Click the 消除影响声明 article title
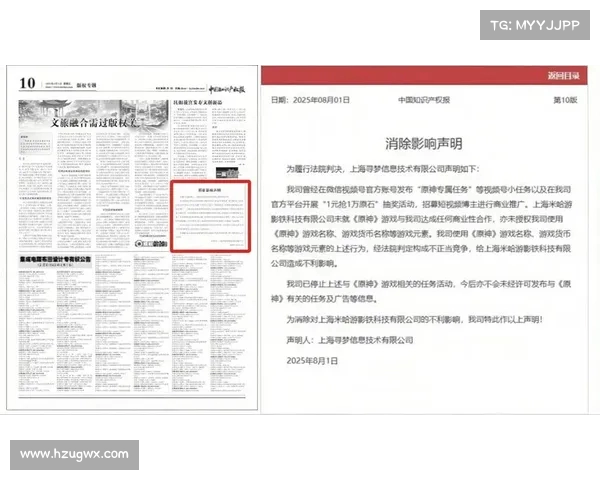 tap(424, 144)
